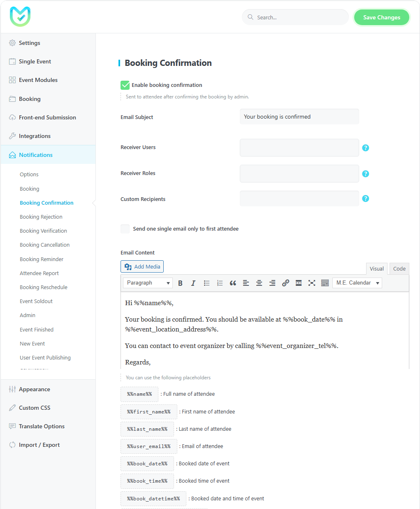This screenshot has width=420, height=509.
Task: Click the Save Changes button
Action: pyautogui.click(x=381, y=17)
